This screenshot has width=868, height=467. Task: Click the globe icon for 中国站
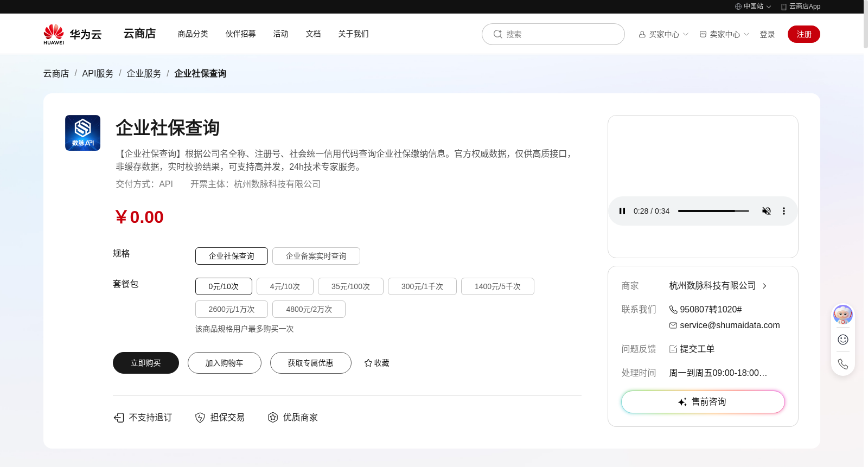[x=738, y=7]
